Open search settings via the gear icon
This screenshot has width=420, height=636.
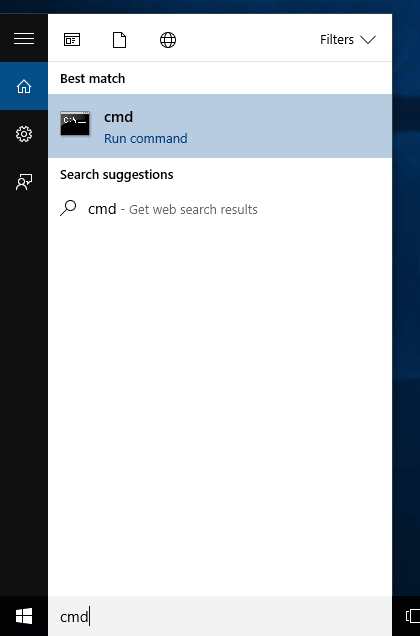click(24, 134)
